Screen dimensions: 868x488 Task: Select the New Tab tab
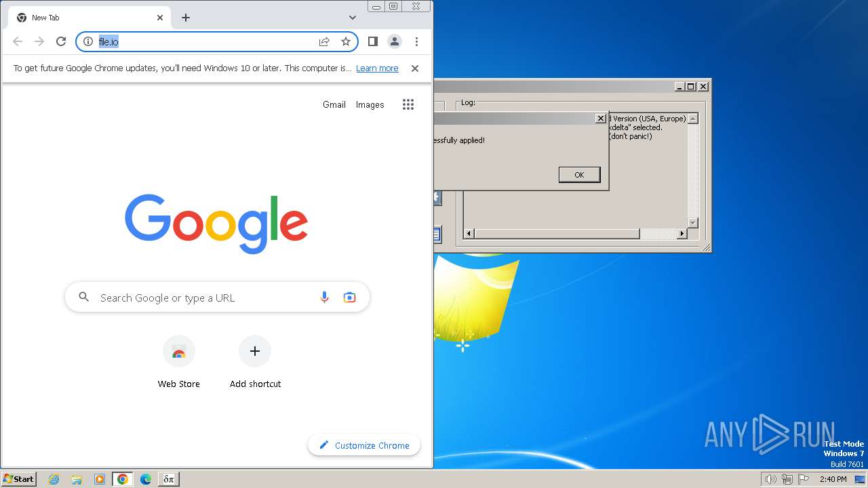tap(90, 18)
